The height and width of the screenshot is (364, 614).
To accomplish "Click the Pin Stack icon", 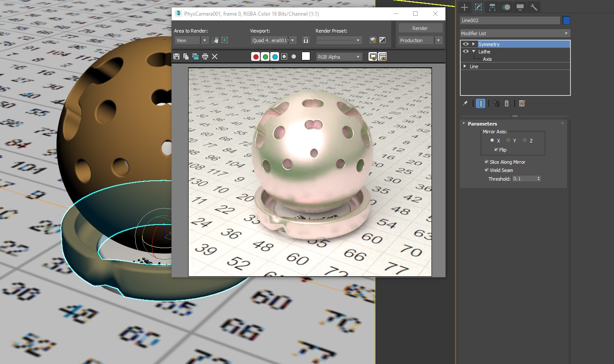I will 465,103.
